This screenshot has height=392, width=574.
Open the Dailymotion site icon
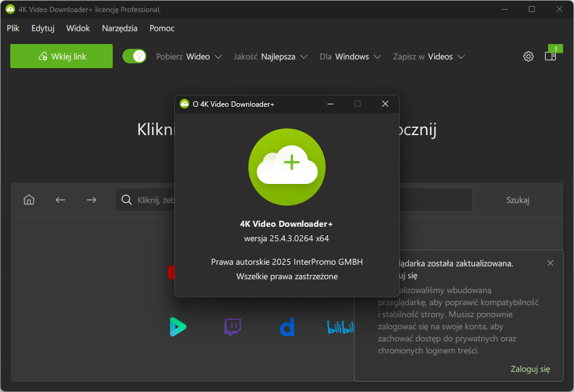287,327
